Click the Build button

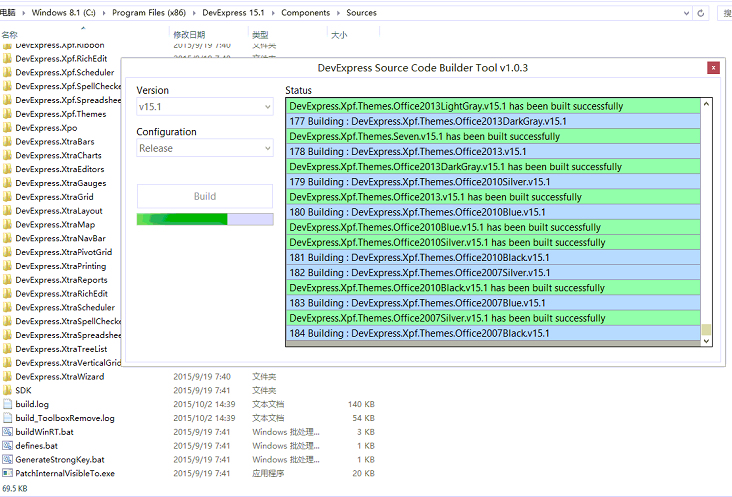pyautogui.click(x=204, y=196)
